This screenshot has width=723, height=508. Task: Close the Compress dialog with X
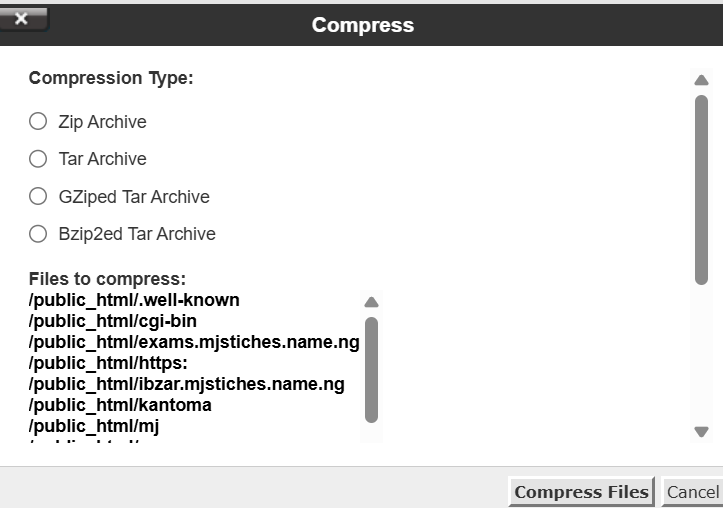click(x=22, y=19)
